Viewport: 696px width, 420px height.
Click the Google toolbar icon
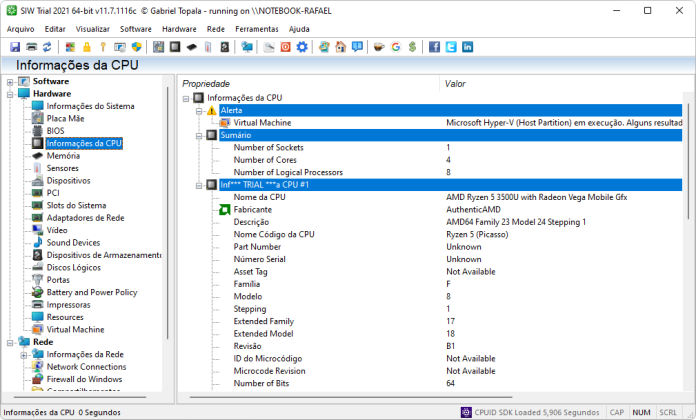pyautogui.click(x=395, y=47)
